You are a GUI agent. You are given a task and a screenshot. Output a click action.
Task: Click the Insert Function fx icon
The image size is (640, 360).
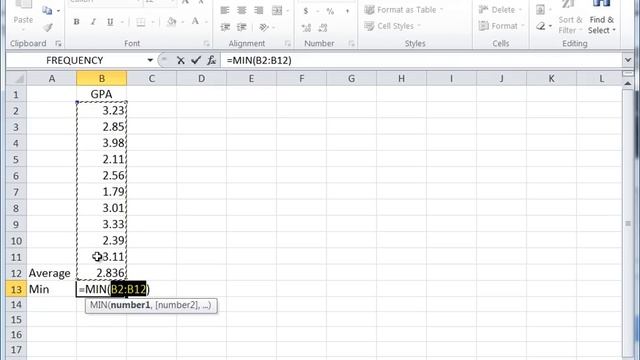click(x=211, y=60)
